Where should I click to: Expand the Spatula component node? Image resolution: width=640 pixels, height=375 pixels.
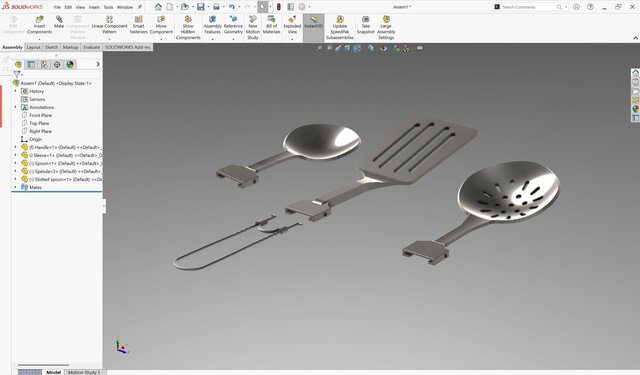tap(16, 171)
